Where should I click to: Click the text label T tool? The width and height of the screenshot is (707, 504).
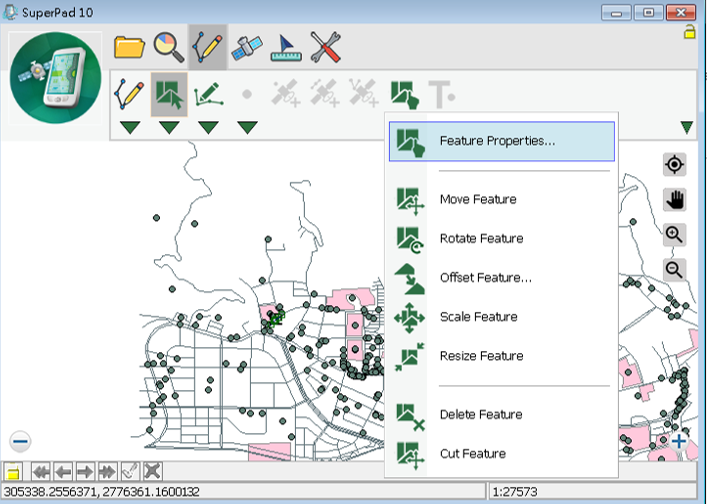(441, 95)
